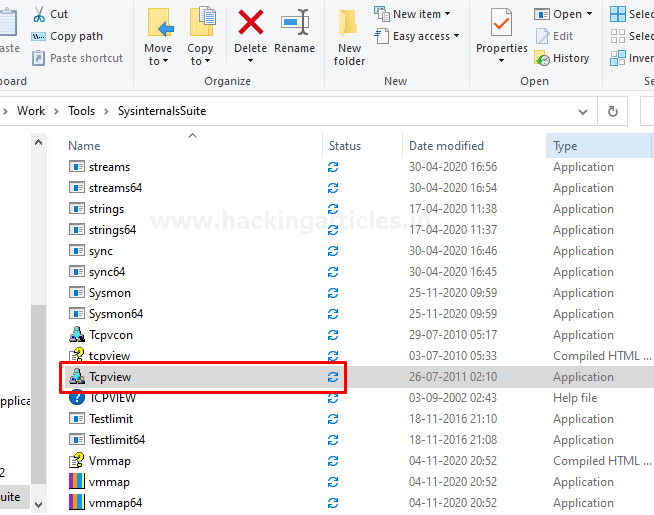Click the Move to folder icon
This screenshot has height=515, width=654.
point(161,23)
